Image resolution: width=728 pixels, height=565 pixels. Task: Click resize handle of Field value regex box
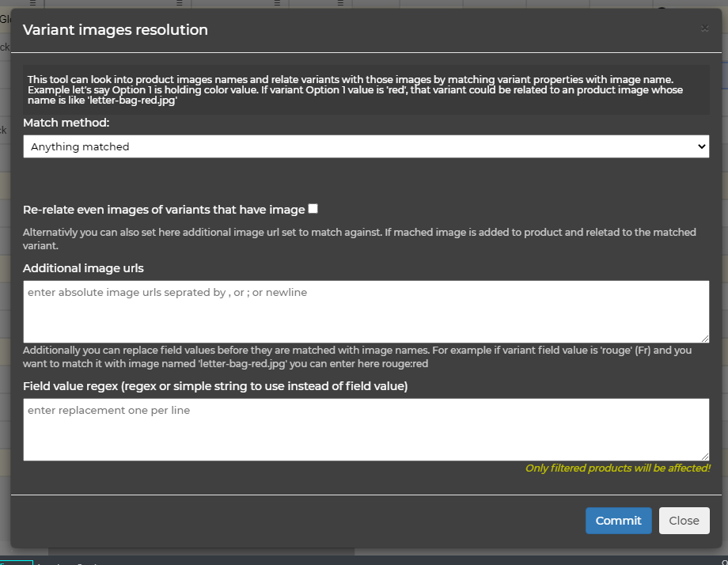[x=705, y=457]
